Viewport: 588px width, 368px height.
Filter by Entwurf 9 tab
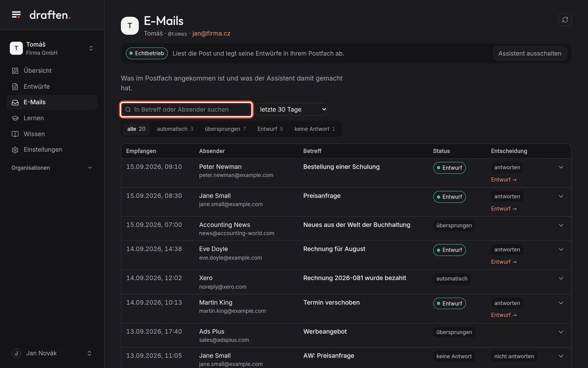[x=270, y=129]
